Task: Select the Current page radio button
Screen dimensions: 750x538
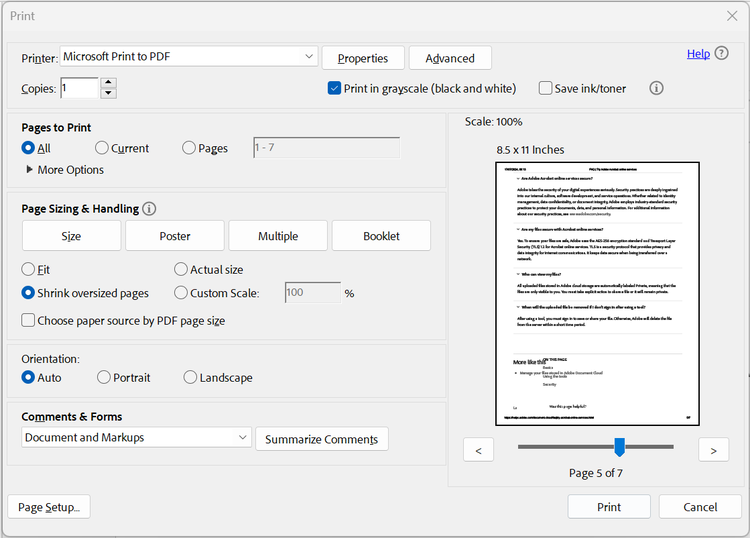Action: [101, 148]
